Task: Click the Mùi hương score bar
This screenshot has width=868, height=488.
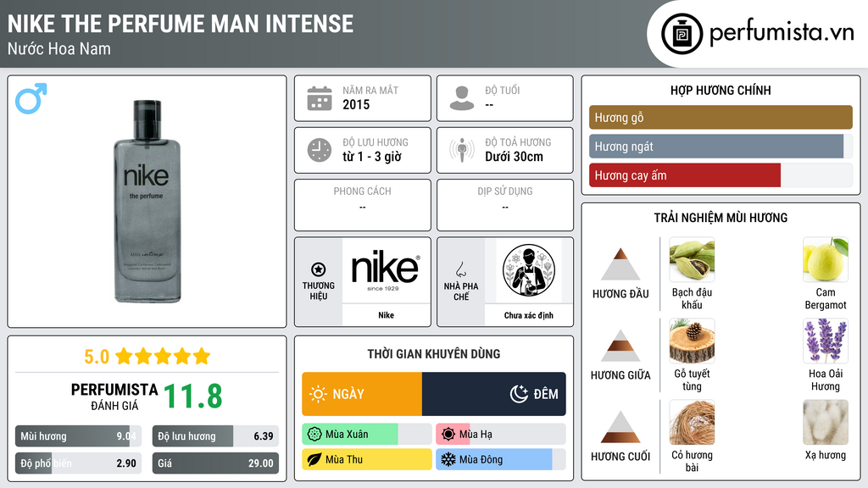Action: coord(78,436)
